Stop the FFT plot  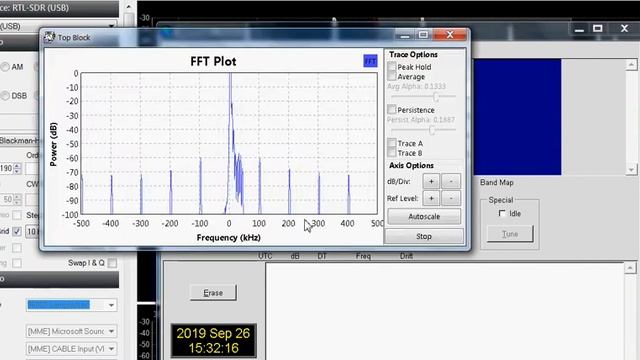424,236
